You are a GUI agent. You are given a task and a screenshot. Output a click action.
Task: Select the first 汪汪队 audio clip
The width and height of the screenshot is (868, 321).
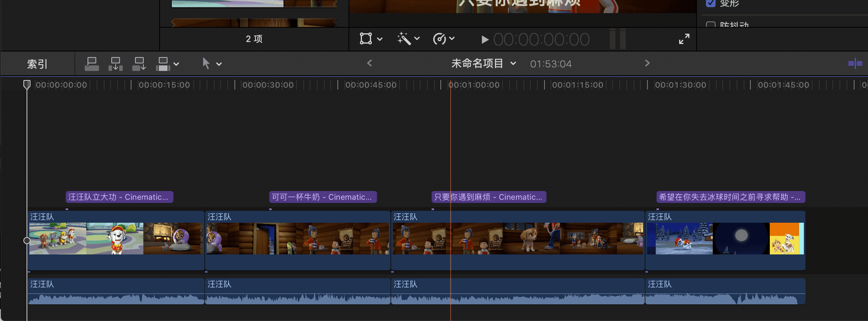[116, 291]
